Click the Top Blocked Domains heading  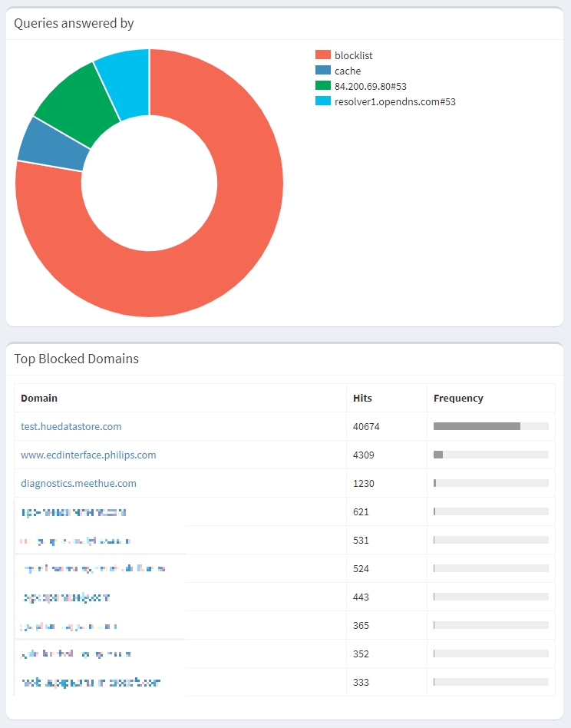point(77,359)
